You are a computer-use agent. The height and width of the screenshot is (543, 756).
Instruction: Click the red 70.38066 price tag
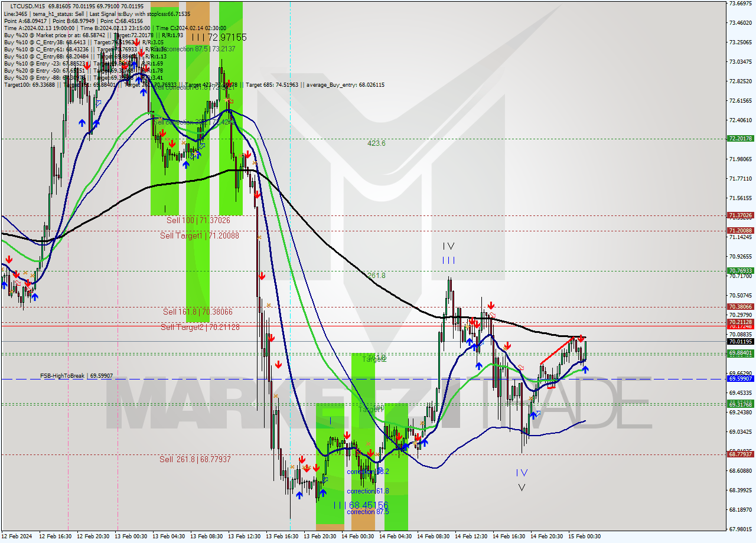(x=740, y=307)
